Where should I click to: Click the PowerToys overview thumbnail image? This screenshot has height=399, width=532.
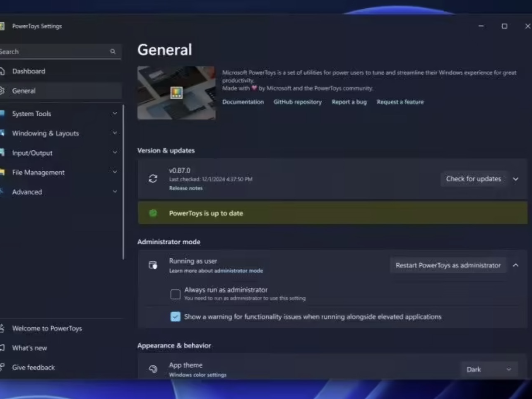176,93
